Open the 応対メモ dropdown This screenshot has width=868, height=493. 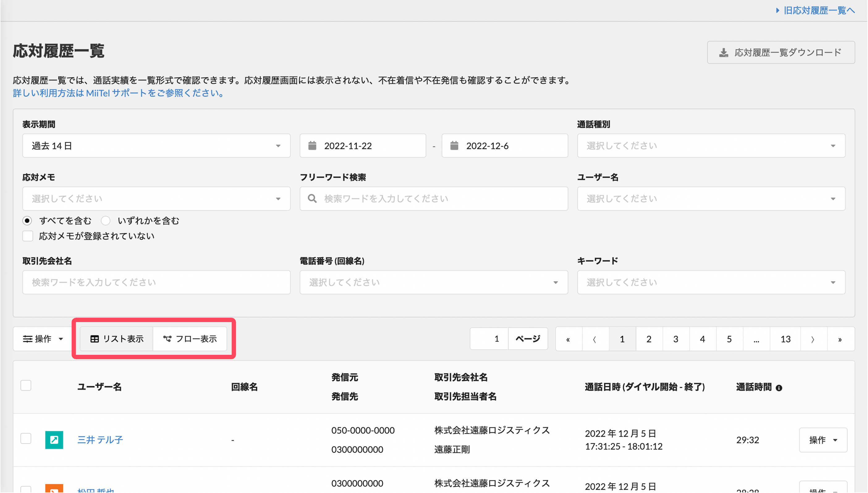[x=156, y=198]
